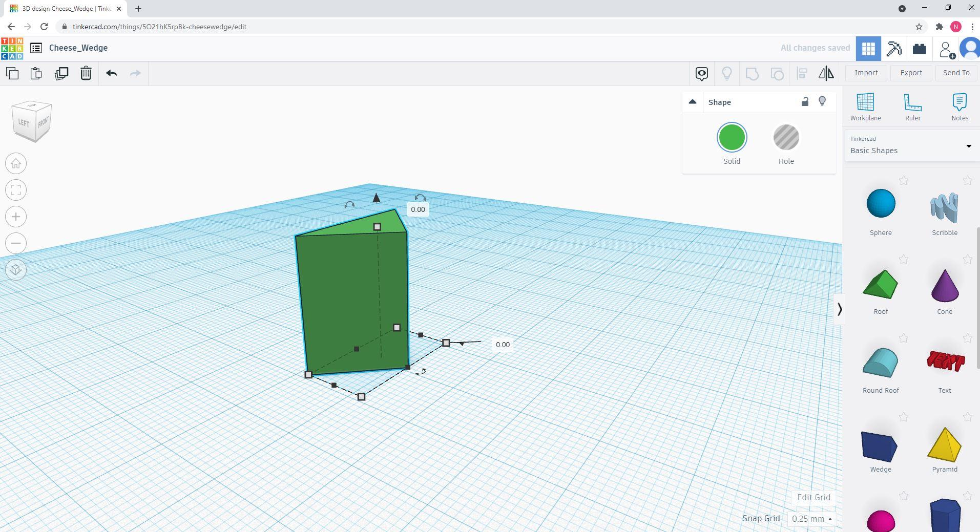Favorite the Wedge shape star

pyautogui.click(x=904, y=417)
